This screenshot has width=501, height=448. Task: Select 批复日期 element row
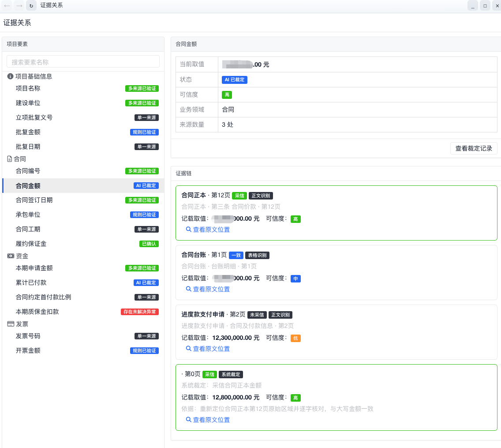[83, 147]
